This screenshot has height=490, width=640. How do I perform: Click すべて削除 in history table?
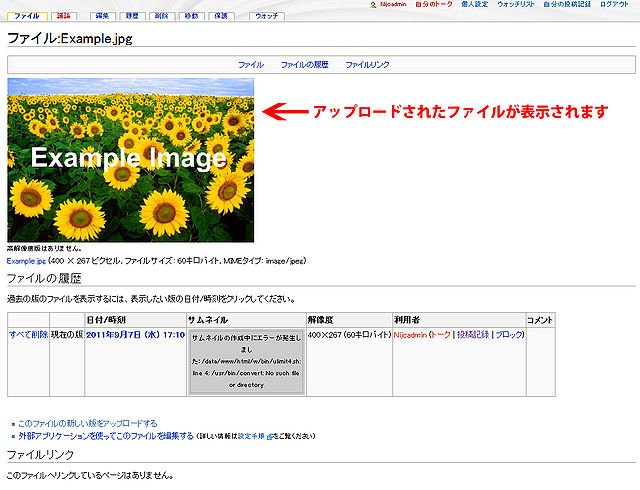[28, 335]
